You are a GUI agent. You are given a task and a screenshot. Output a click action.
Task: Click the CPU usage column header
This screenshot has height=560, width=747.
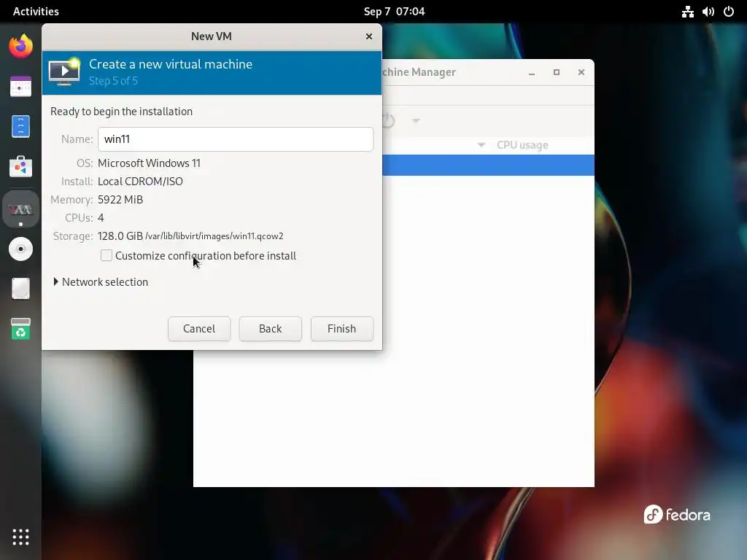pyautogui.click(x=522, y=145)
